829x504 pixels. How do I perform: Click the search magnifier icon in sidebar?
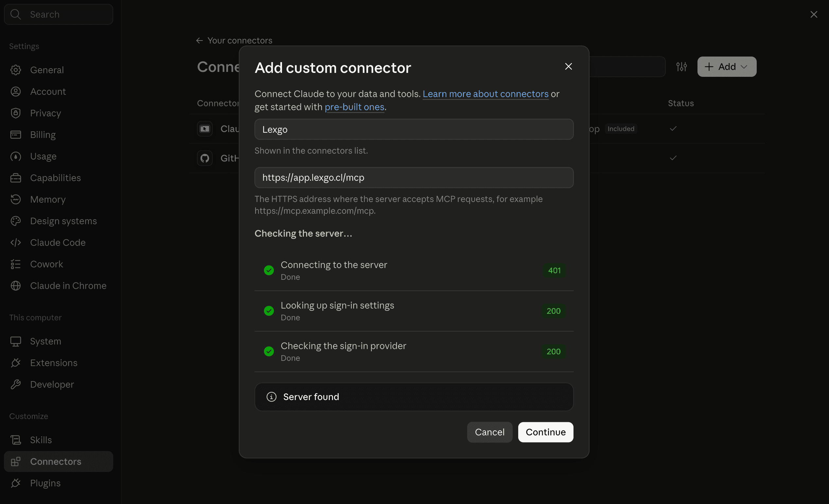tap(15, 14)
